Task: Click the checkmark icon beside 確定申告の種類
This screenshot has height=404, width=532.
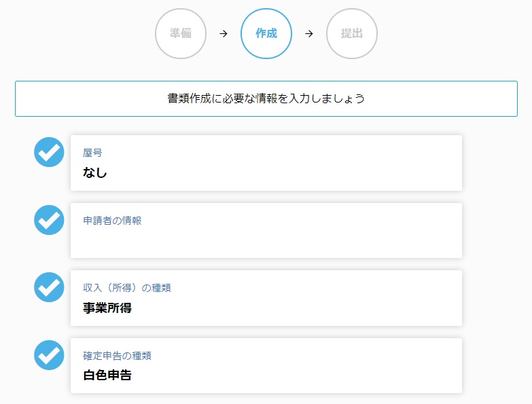Action: tap(49, 355)
